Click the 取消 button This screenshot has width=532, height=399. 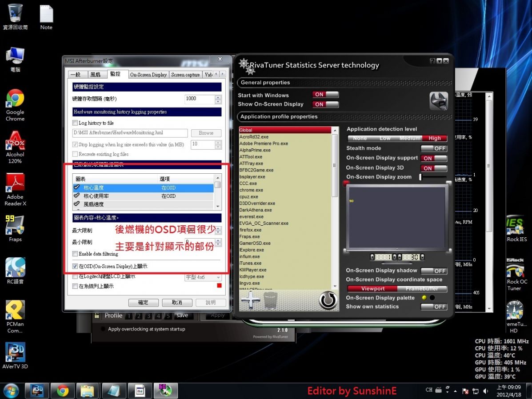pos(177,302)
